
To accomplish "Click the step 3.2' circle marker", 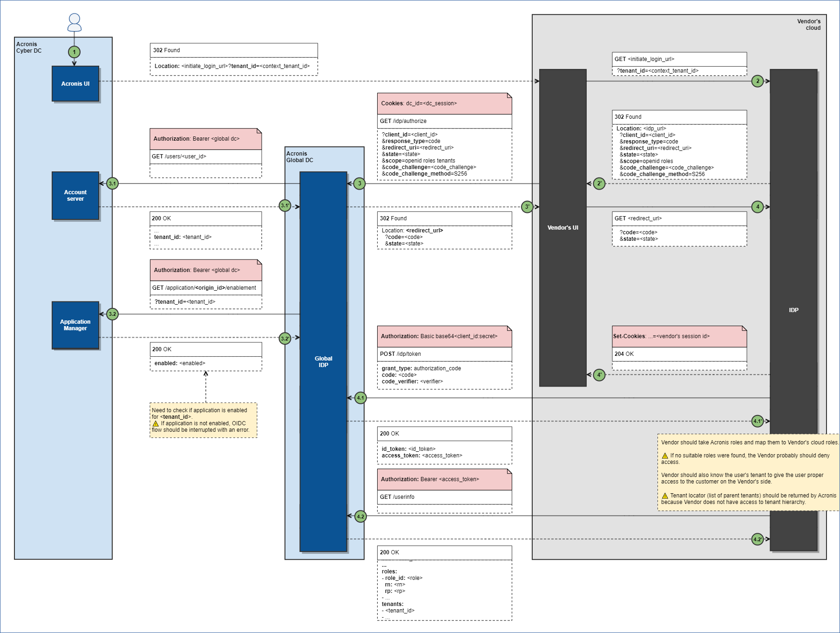I will point(285,338).
